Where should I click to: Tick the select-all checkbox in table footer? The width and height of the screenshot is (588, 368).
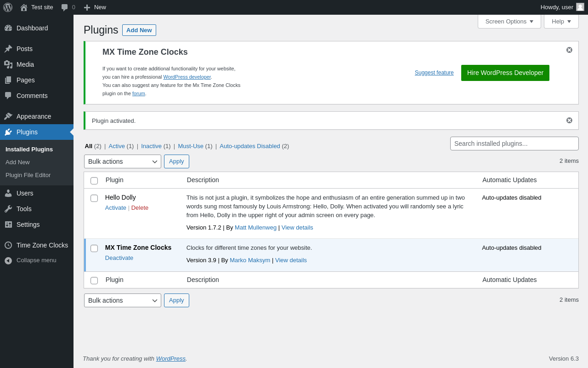(94, 281)
